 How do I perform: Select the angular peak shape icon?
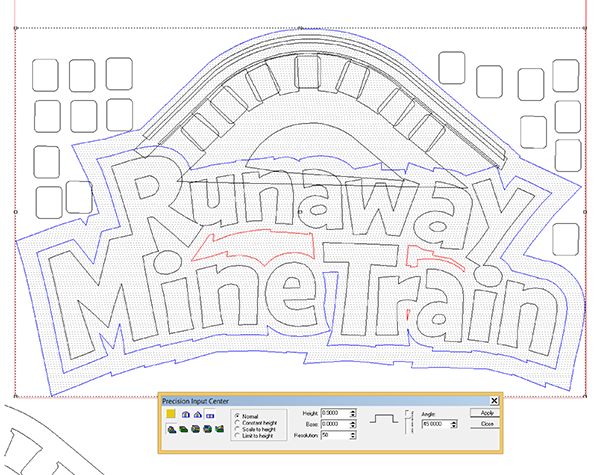pos(197,415)
